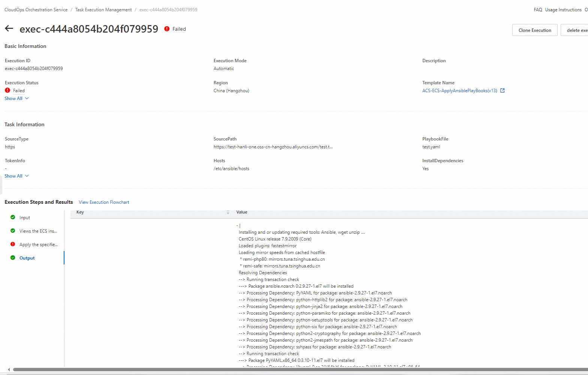588x375 pixels.
Task: Click Execution ID value exec-c444a8054b204f079959
Action: pos(34,69)
